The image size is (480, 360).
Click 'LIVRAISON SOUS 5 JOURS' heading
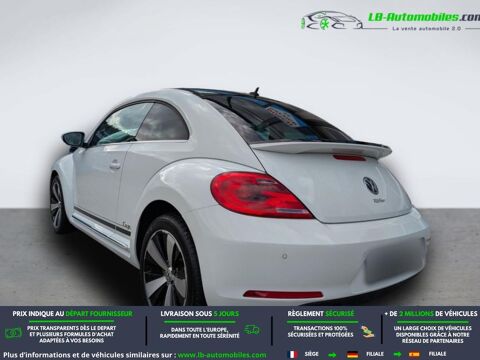pos(200,314)
